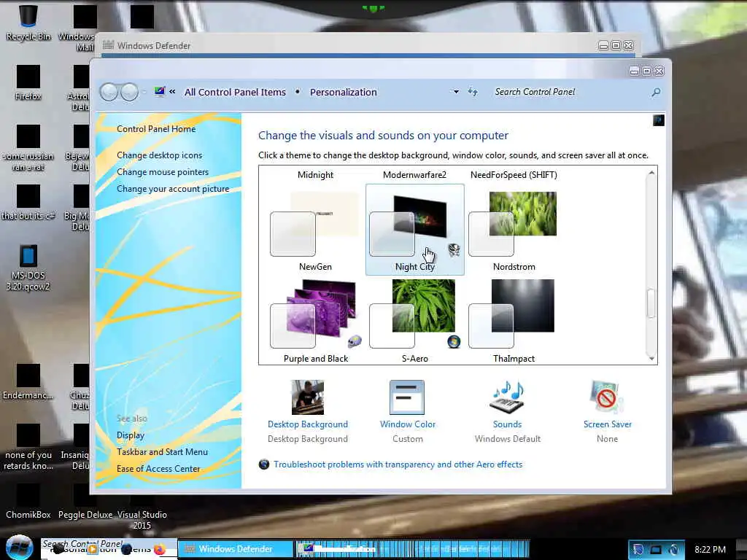Screen dimensions: 747x560
Task: Click the Modernwarfare2 theme label
Action: pos(414,175)
